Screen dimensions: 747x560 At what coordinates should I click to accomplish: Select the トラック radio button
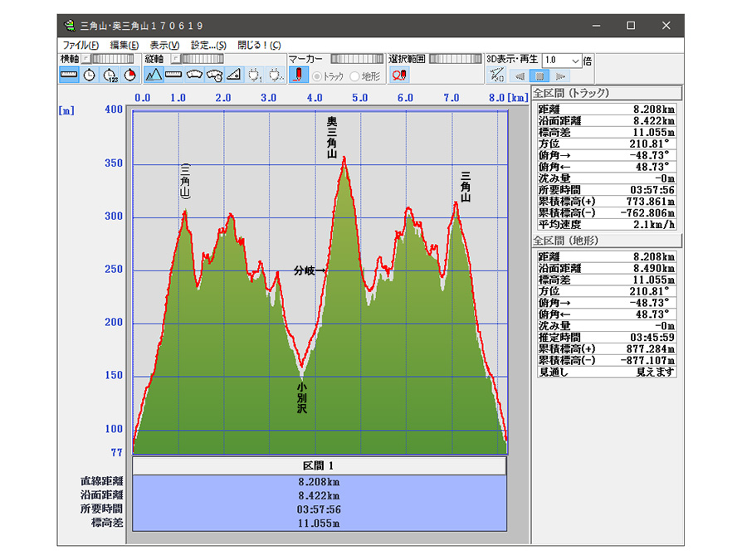317,76
